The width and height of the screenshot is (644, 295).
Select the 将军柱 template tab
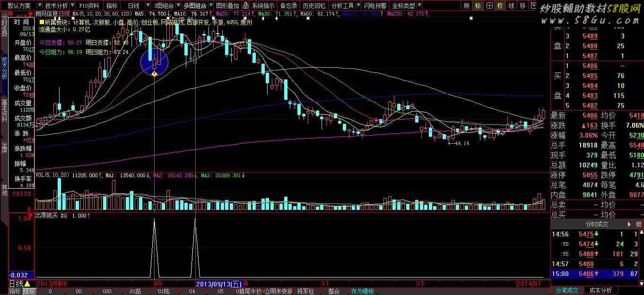[305, 291]
